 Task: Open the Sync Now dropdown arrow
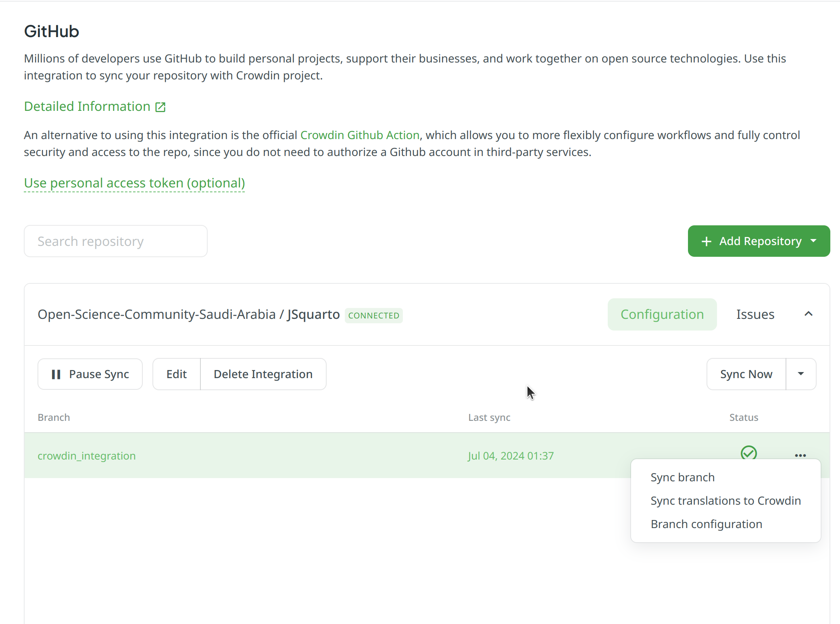click(x=801, y=374)
